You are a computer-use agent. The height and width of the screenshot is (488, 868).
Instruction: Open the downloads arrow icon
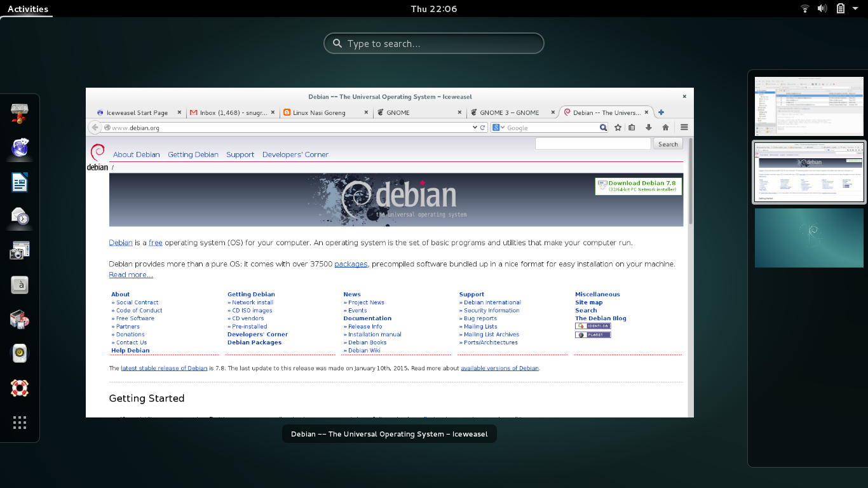point(649,128)
